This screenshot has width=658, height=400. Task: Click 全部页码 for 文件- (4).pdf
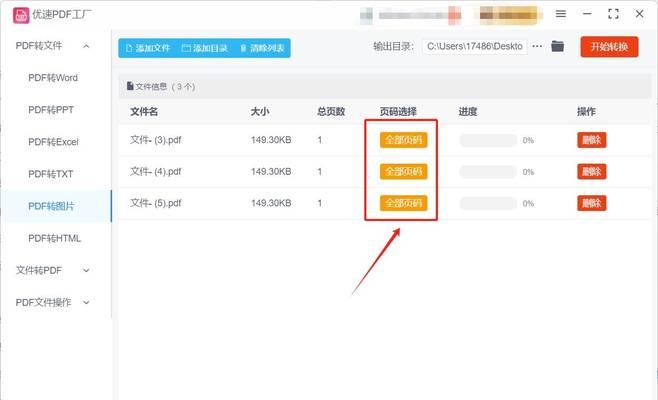404,171
